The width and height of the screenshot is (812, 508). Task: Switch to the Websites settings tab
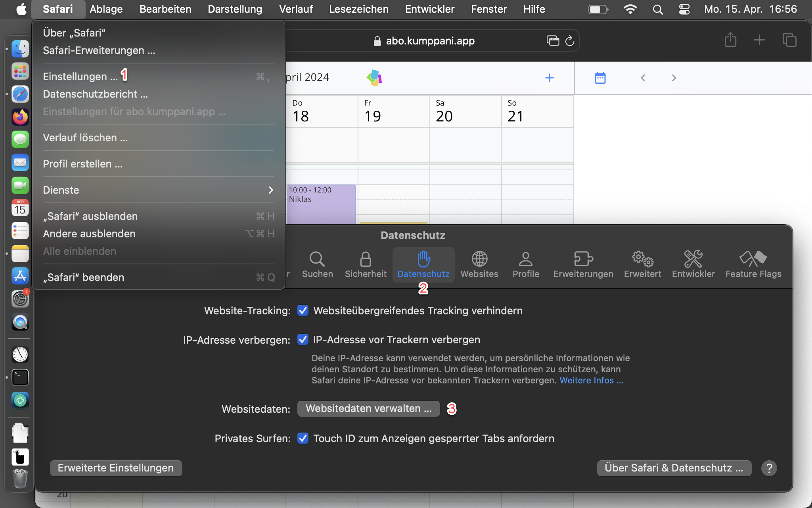tap(479, 265)
